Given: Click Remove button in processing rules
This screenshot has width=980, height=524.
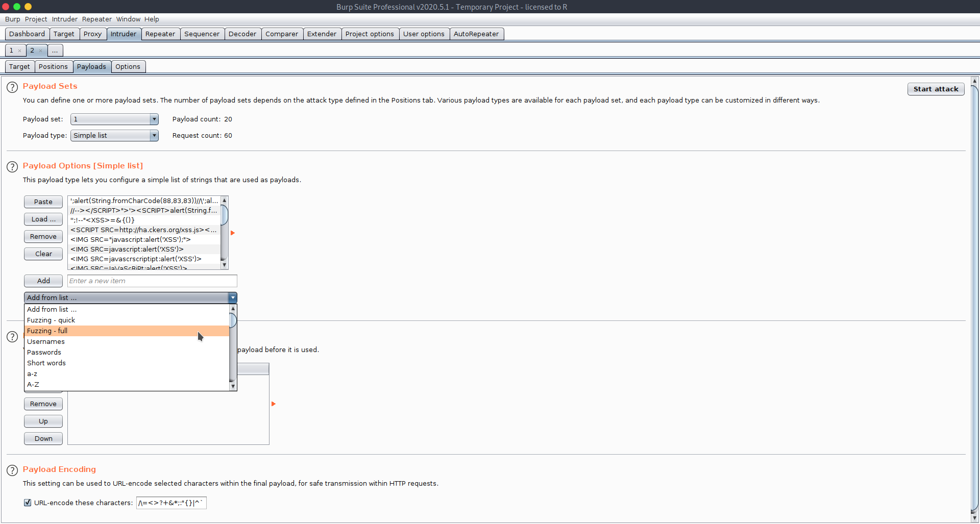Looking at the screenshot, I should (x=43, y=404).
